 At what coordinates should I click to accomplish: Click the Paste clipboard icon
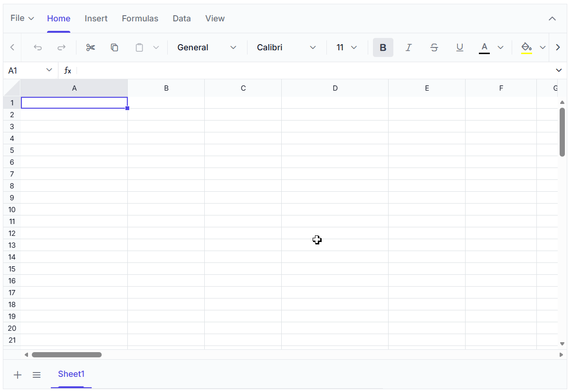(x=139, y=47)
